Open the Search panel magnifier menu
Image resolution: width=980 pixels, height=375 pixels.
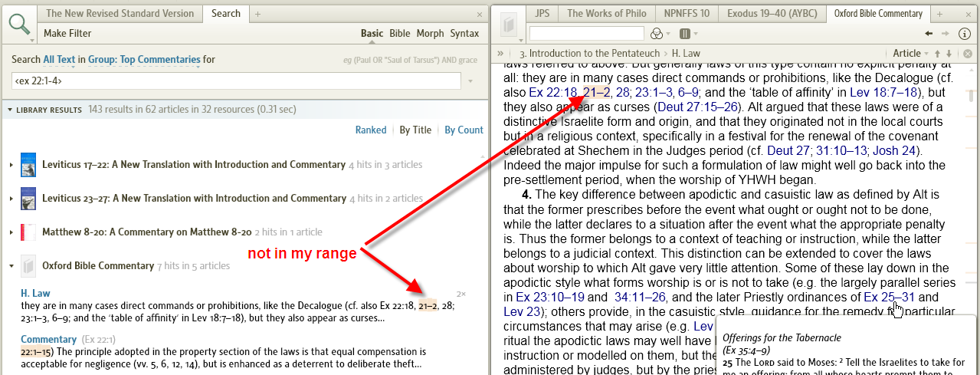(x=20, y=25)
